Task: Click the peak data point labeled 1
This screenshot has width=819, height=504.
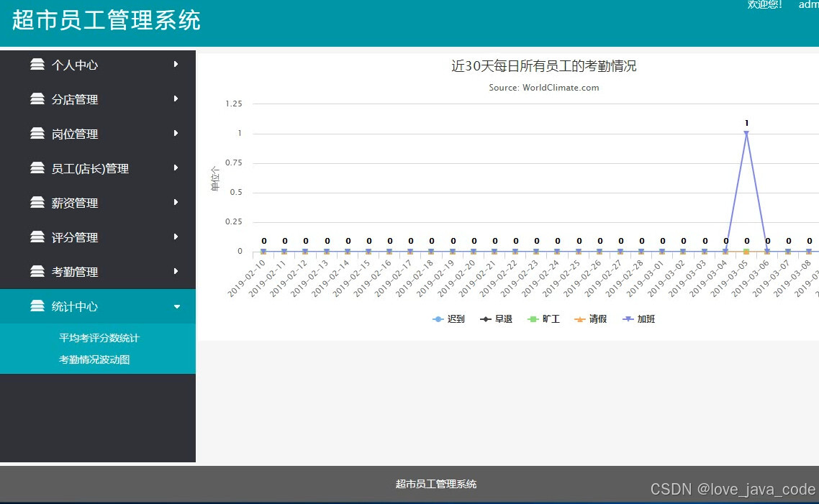Action: (x=746, y=134)
